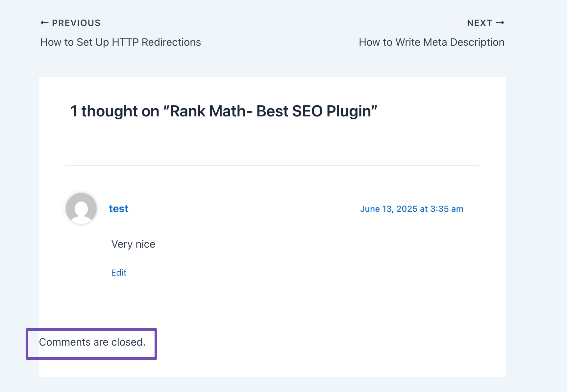Open 'How to Write Meta Description' post
This screenshot has width=567, height=392.
[x=431, y=42]
